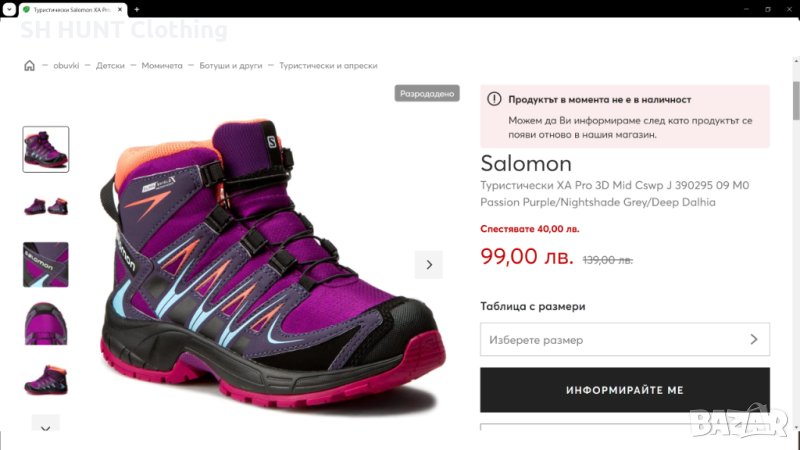The width and height of the screenshot is (800, 450).
Task: Switch to the Salomon product browser tab
Action: pos(70,9)
